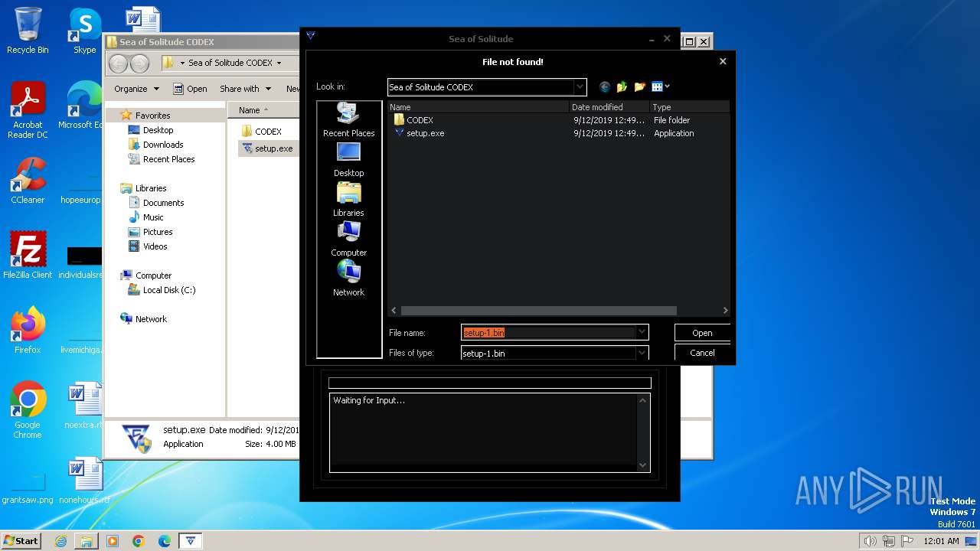
Task: Open the view menu icon in dialog
Action: point(660,86)
